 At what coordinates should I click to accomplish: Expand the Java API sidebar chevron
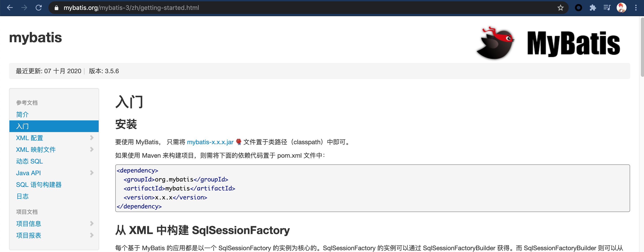point(92,173)
